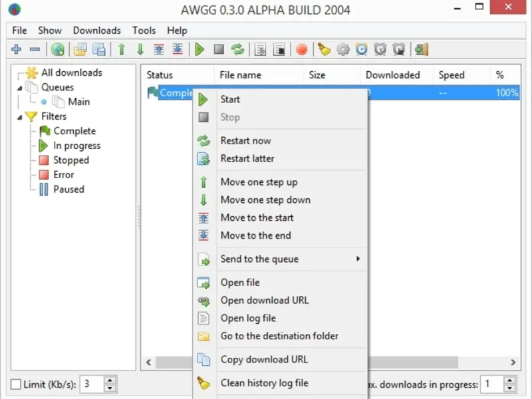Select Move to the start
Image resolution: width=532 pixels, height=399 pixels.
click(x=280, y=218)
